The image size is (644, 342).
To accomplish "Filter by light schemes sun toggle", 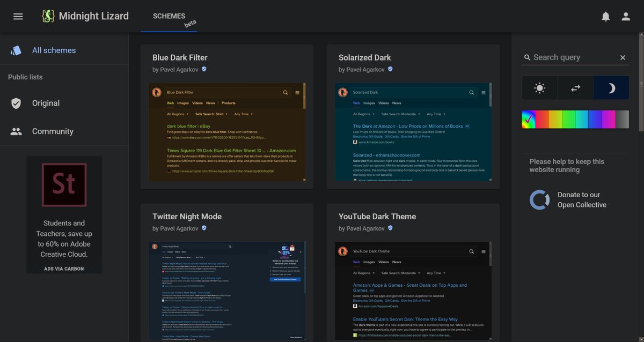I will pyautogui.click(x=539, y=88).
